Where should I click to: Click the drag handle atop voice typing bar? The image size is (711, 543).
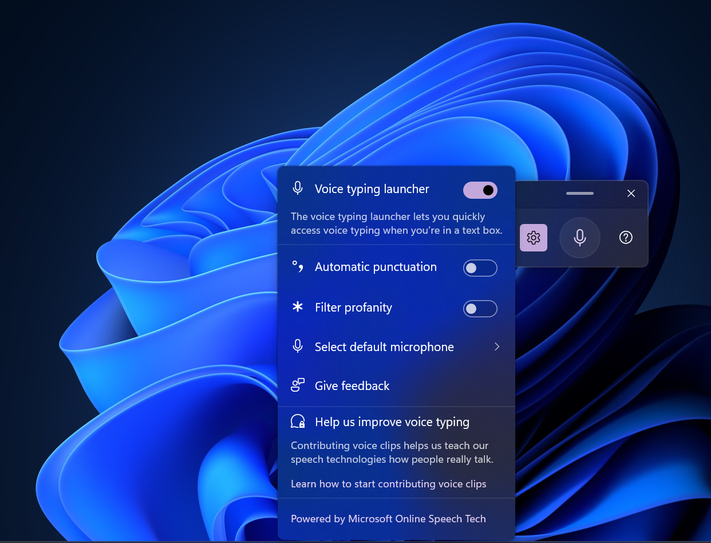[580, 193]
